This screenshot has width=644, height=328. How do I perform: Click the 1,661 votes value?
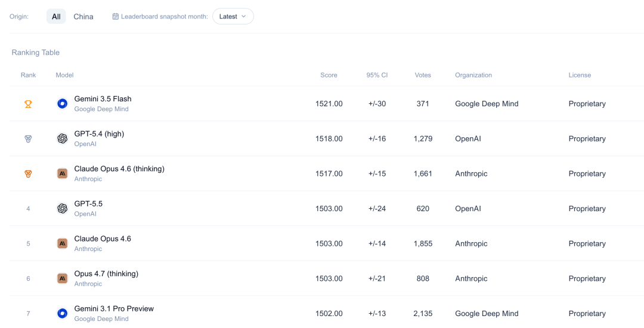click(423, 174)
